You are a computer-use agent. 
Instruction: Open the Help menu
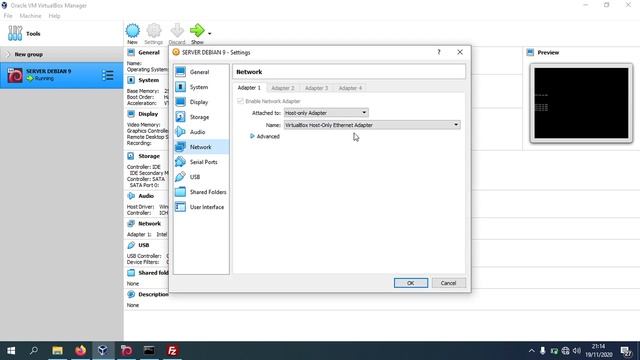(x=54, y=16)
